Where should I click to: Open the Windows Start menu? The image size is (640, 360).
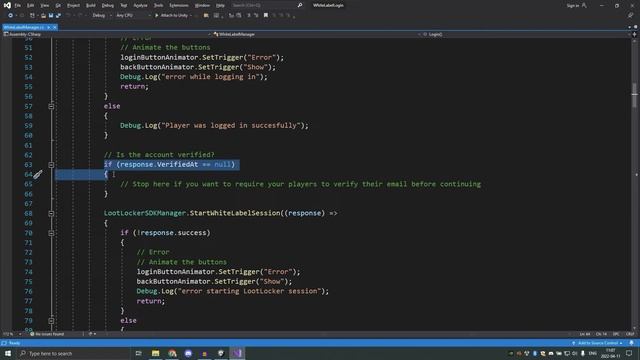pos(8,353)
